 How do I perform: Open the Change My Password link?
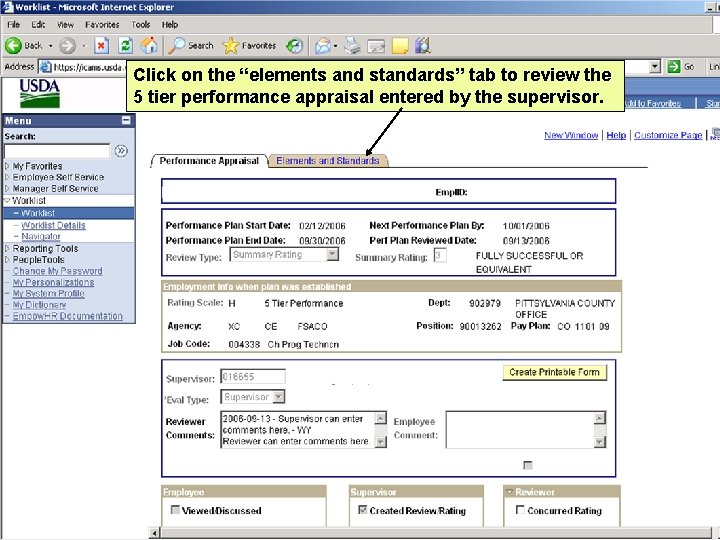(57, 271)
